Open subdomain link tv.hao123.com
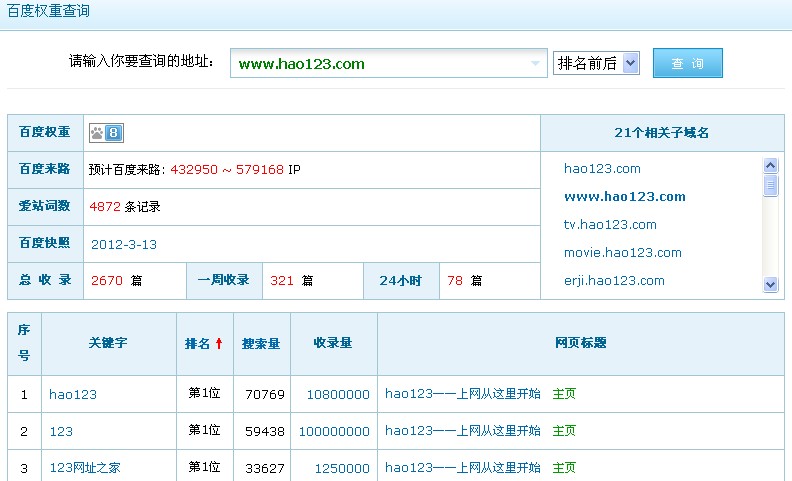Image resolution: width=792 pixels, height=481 pixels. [x=610, y=225]
